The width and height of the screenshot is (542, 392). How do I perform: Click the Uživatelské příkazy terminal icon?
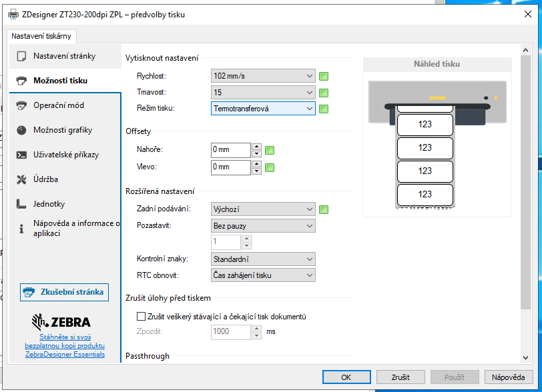[21, 155]
